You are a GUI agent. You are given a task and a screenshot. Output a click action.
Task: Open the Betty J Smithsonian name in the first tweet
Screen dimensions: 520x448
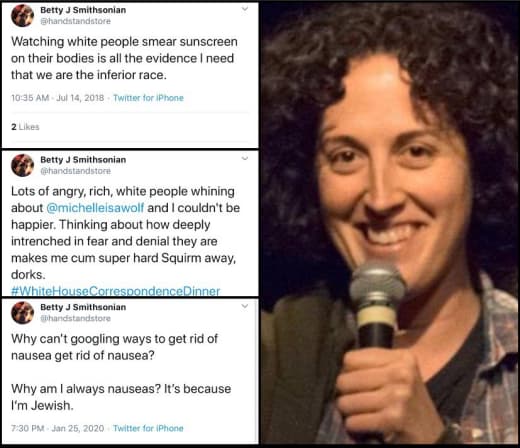click(83, 10)
